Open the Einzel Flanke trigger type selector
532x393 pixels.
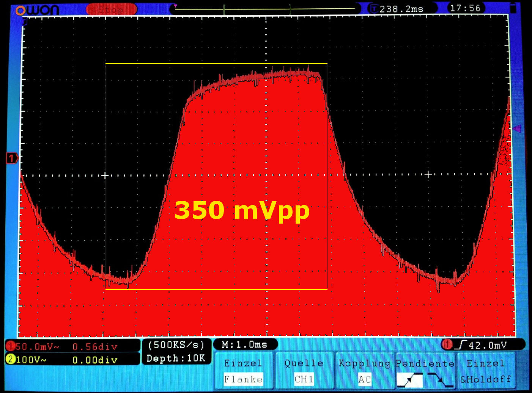click(x=243, y=371)
